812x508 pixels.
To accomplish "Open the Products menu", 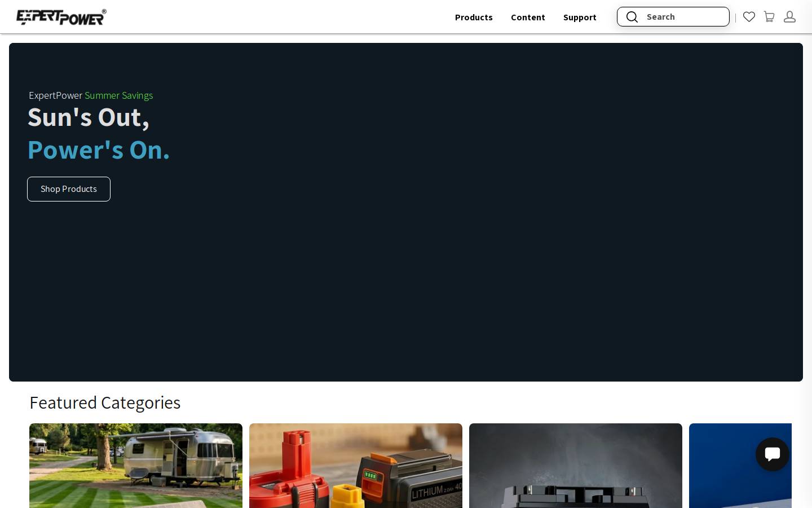I will [x=474, y=17].
